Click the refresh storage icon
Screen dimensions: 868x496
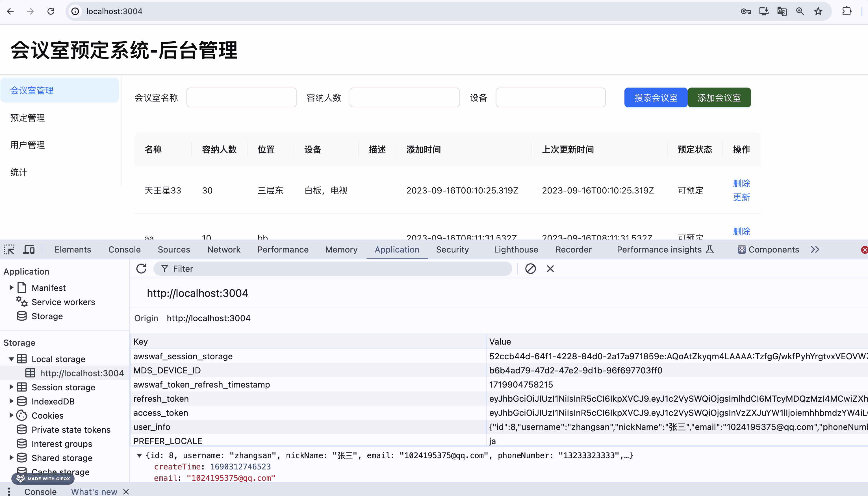tap(141, 269)
